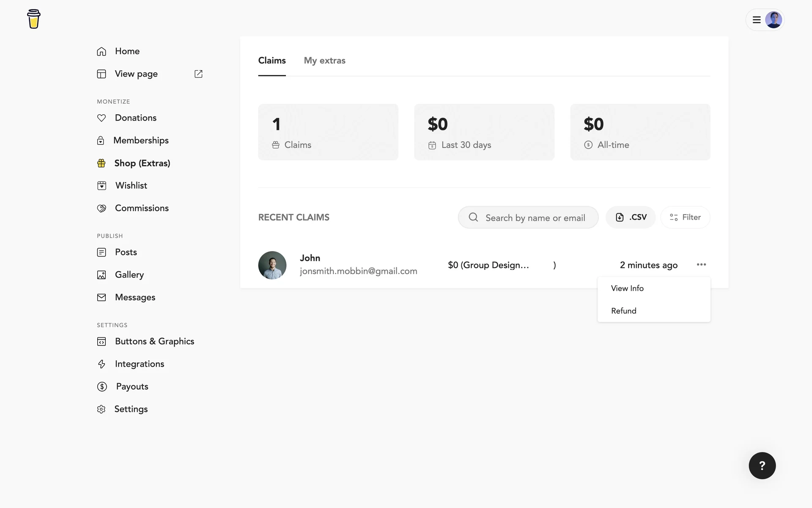
Task: Open the Integrations lightning bolt item
Action: click(x=101, y=364)
